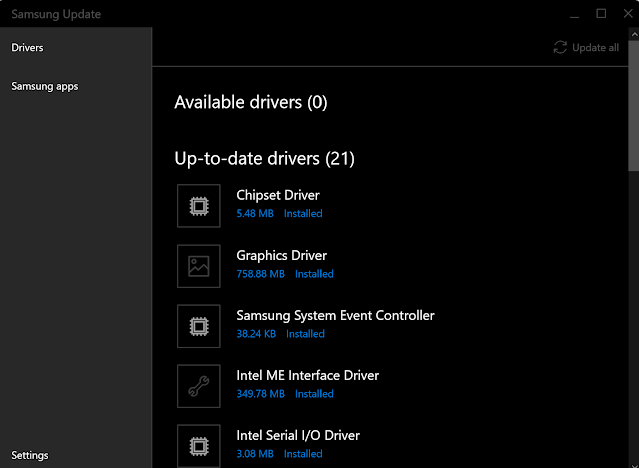Open Intel ME Interface Driver entry
Image resolution: width=639 pixels, height=468 pixels.
tap(308, 375)
